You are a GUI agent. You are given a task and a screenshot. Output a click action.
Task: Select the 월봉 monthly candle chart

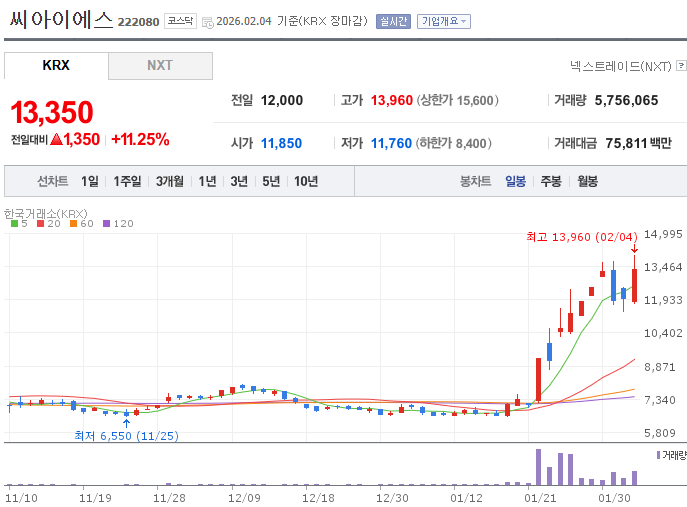tap(587, 181)
